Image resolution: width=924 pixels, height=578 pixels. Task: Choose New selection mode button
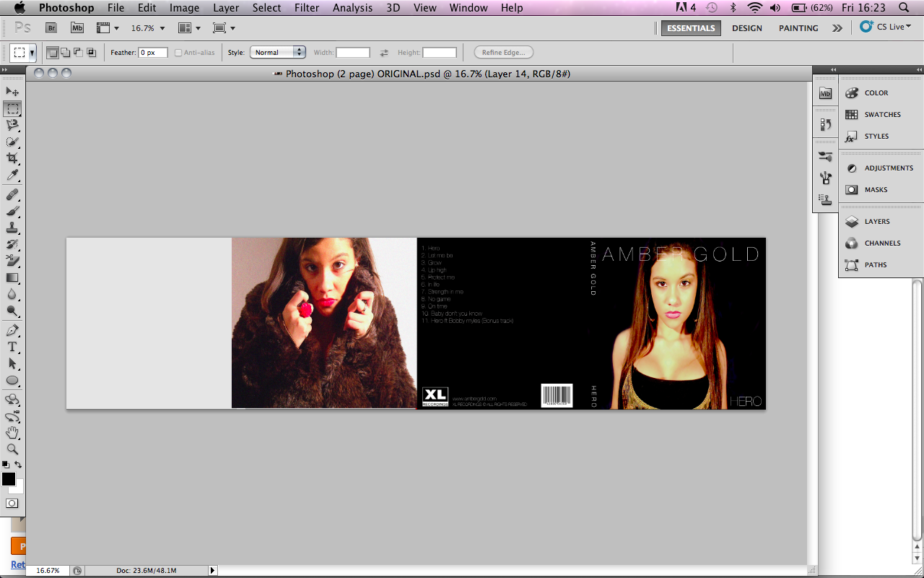point(53,53)
